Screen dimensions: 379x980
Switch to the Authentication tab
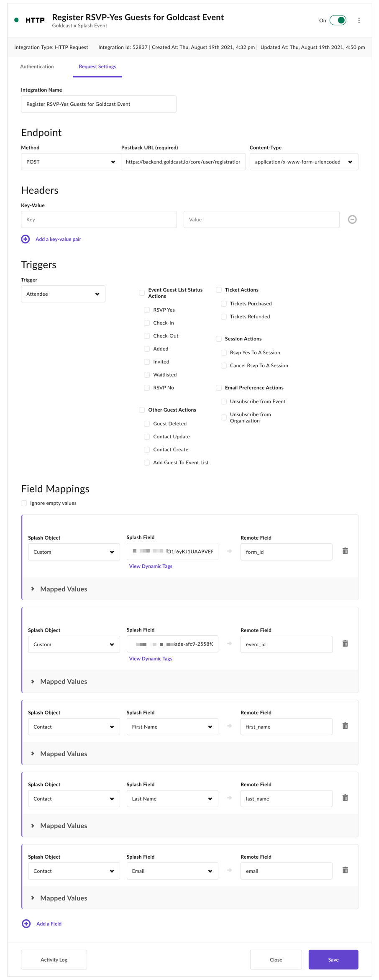pos(37,67)
